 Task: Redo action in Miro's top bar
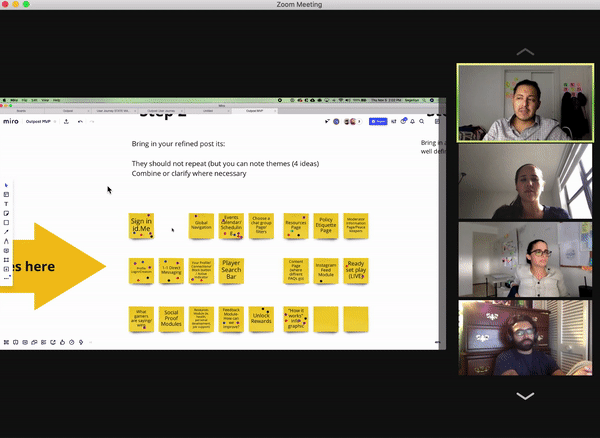click(92, 122)
